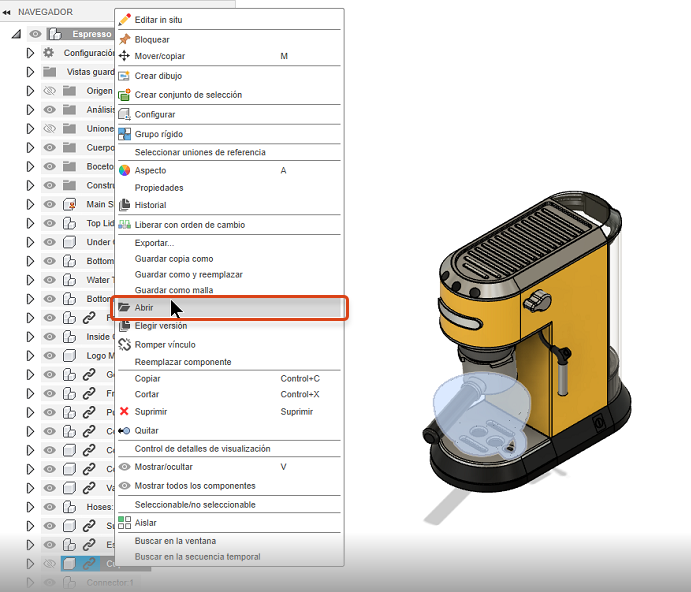Click the Crear conjunto de selección icon

click(x=125, y=94)
